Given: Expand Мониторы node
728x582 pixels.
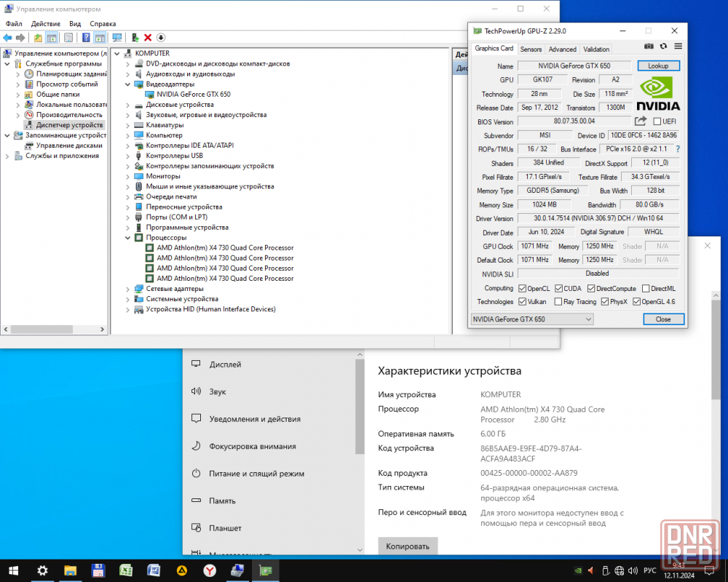Looking at the screenshot, I should (127, 176).
